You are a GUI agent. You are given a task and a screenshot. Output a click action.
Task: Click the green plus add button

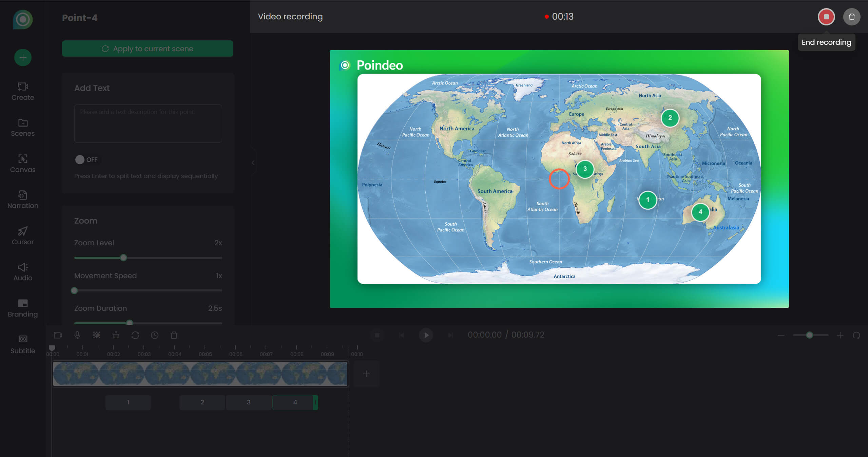coord(23,57)
